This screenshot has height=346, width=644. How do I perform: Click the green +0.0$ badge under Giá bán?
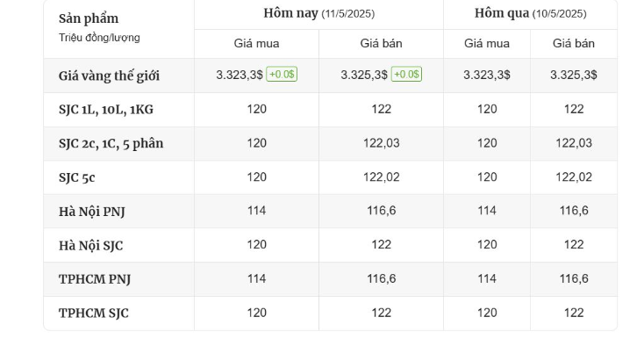406,75
